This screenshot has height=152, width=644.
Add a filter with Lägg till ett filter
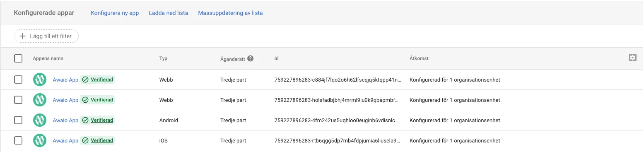46,36
